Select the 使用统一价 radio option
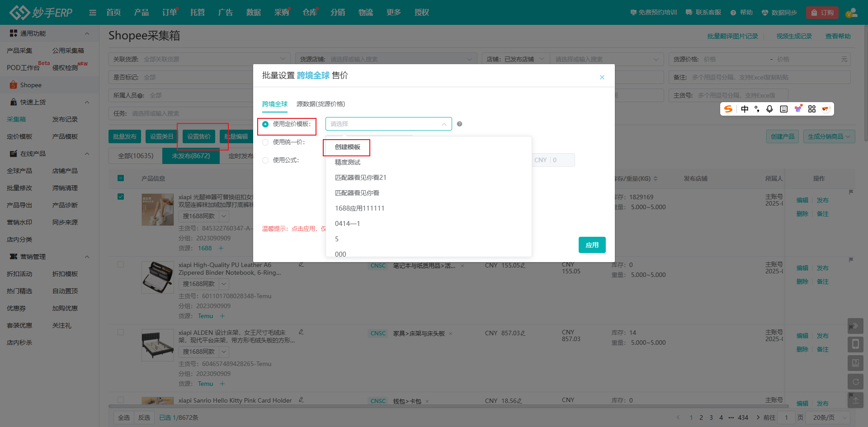This screenshot has height=427, width=868. 265,142
